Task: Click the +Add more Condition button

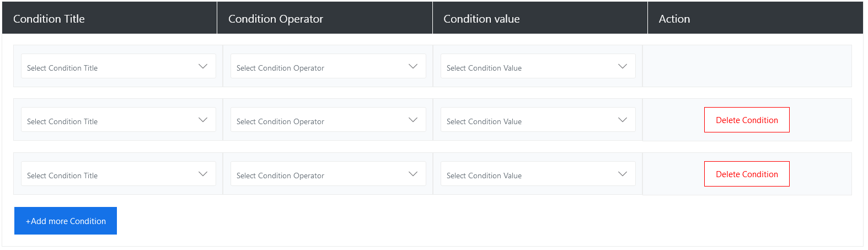Action: point(66,221)
